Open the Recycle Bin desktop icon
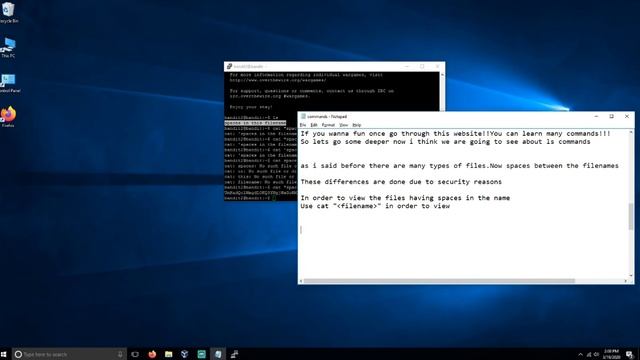Screen dimensions: 640x360 pos(8,12)
